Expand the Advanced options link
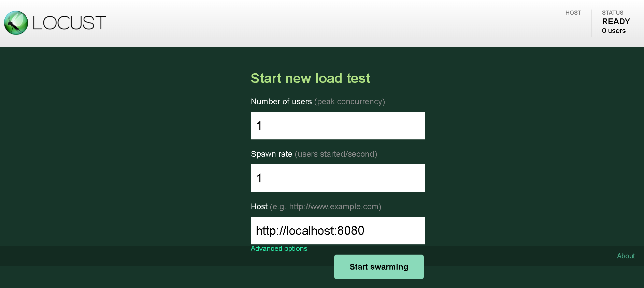The image size is (644, 288). coord(279,248)
